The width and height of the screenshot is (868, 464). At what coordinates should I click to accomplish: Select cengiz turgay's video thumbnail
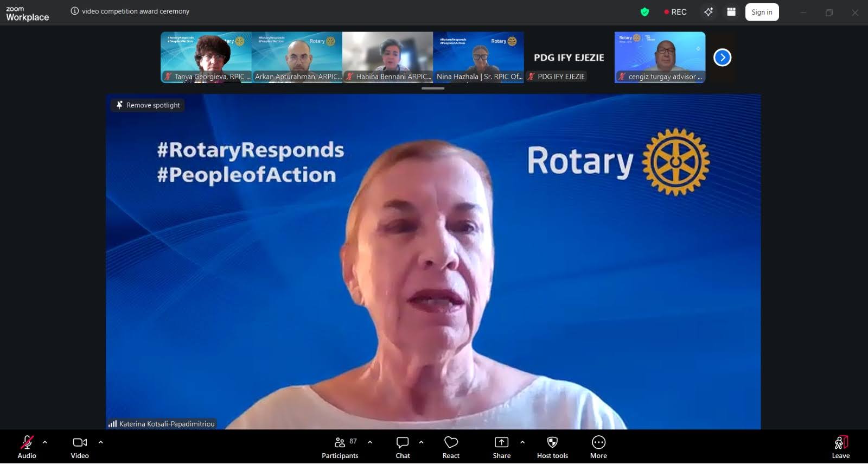point(660,57)
